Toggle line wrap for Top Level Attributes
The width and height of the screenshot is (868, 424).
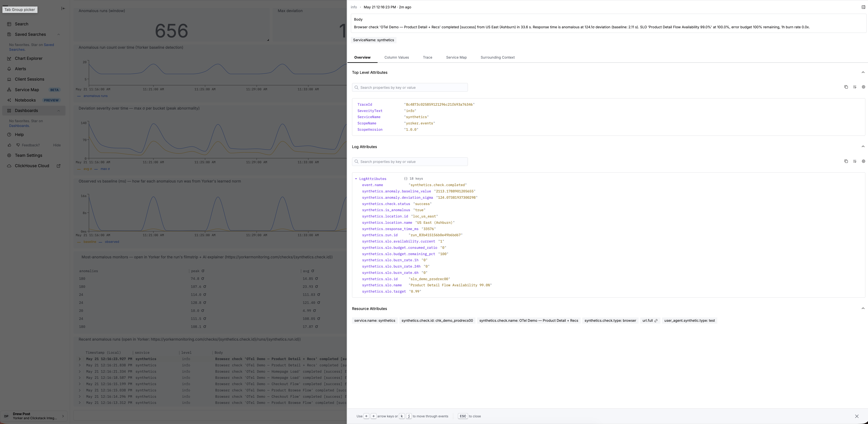[x=855, y=87]
